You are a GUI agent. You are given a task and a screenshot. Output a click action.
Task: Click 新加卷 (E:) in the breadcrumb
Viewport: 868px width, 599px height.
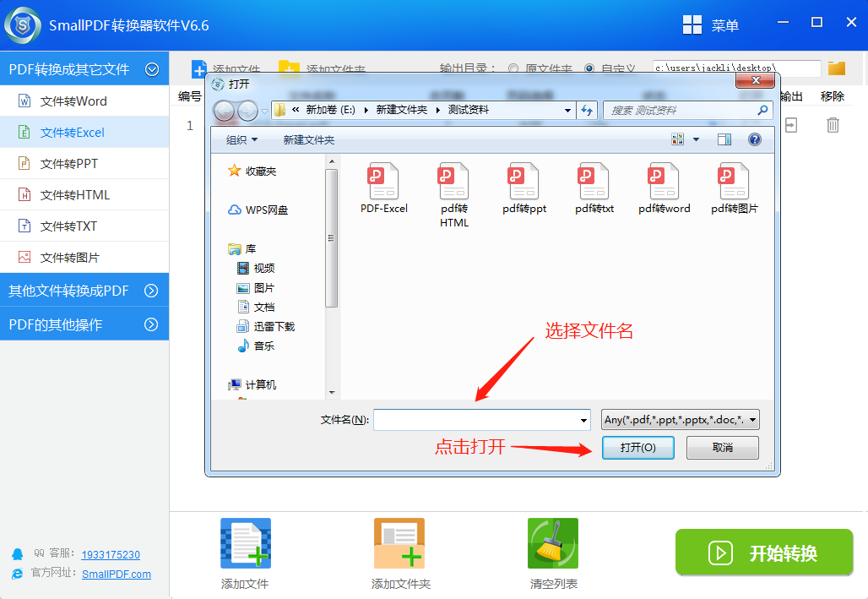click(330, 110)
